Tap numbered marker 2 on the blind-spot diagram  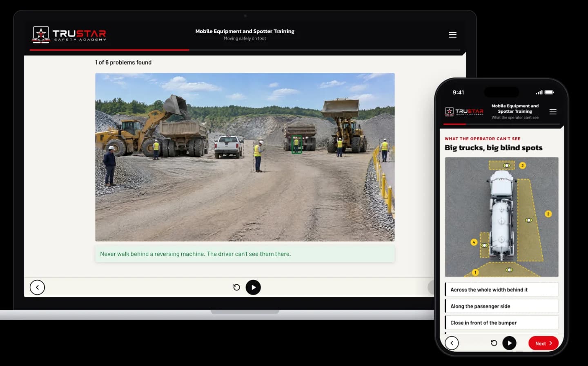click(548, 214)
